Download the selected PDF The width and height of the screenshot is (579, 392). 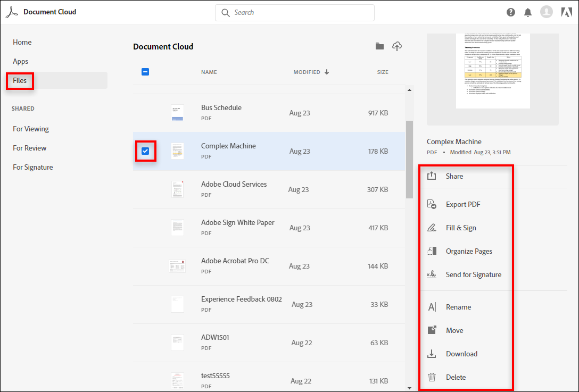461,354
